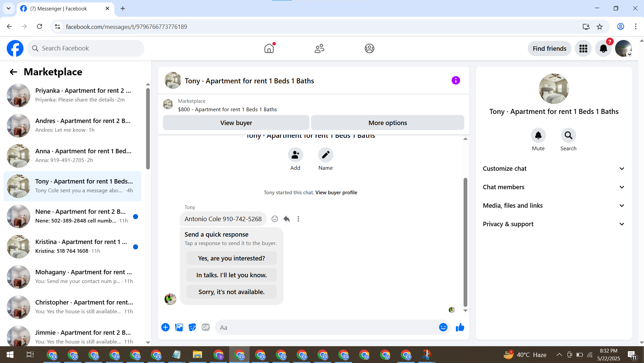
Task: Open the emoji picker in composer
Action: 443,327
